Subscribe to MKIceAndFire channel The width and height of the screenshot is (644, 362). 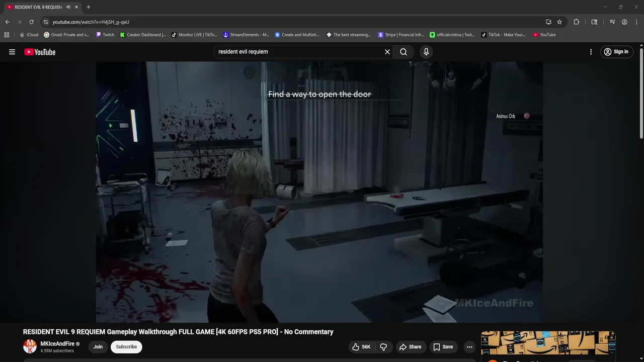point(126,347)
